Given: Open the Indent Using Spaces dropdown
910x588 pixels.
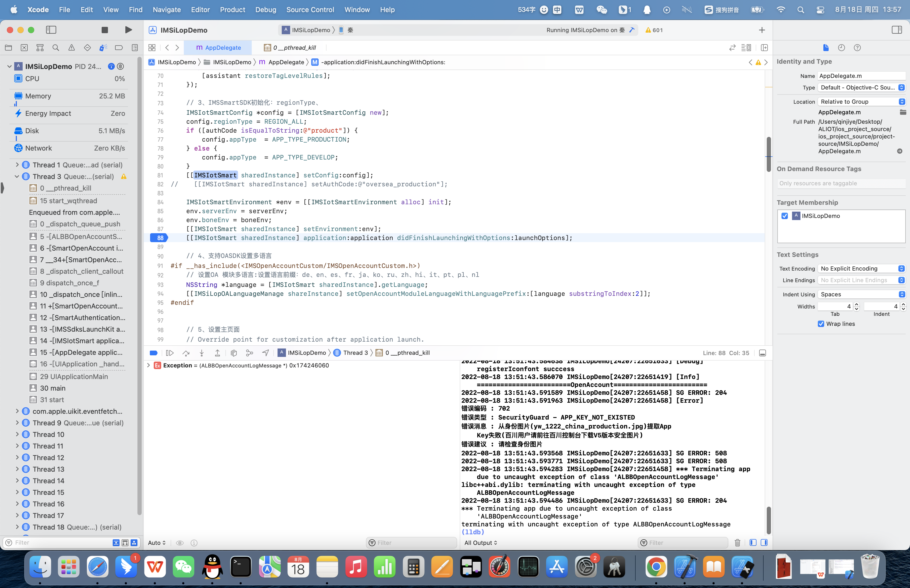Looking at the screenshot, I should click(x=862, y=294).
